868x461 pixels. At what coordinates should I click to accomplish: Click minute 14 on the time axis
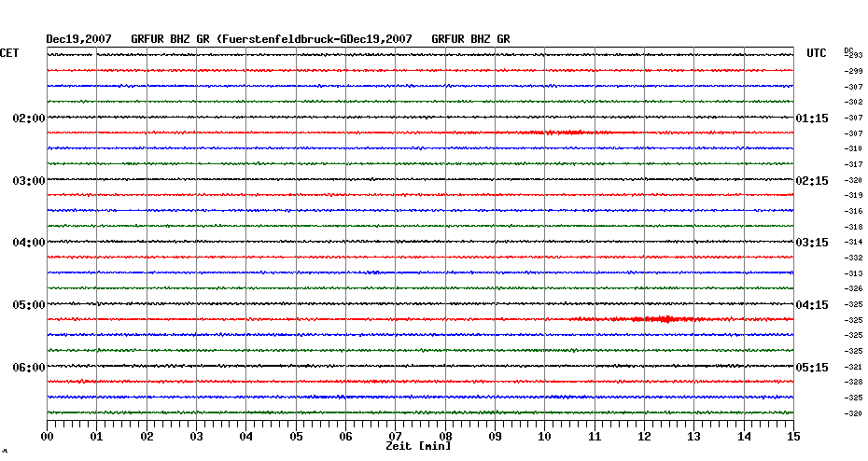[744, 436]
